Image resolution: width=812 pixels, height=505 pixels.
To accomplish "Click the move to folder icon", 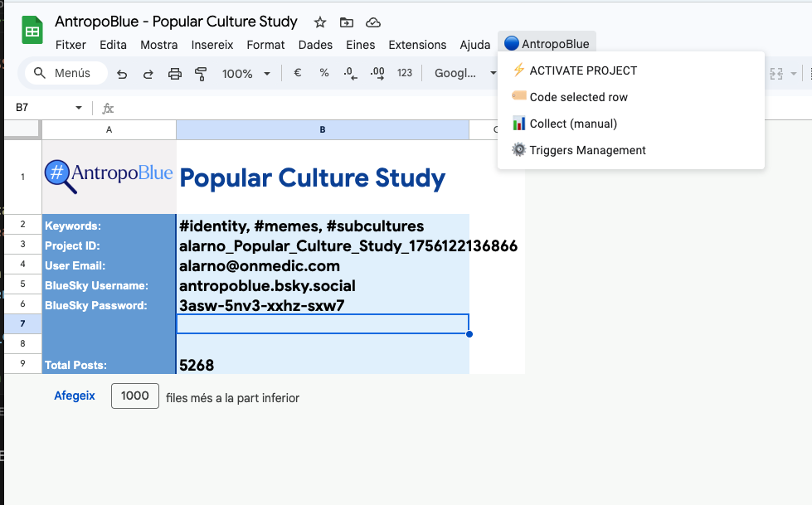I will pyautogui.click(x=347, y=22).
